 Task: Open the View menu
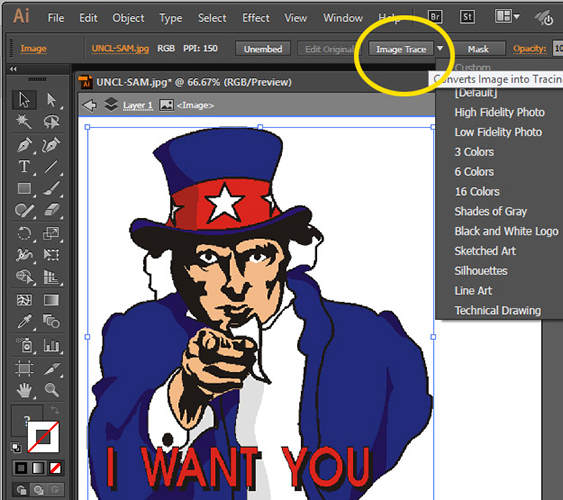tap(296, 18)
